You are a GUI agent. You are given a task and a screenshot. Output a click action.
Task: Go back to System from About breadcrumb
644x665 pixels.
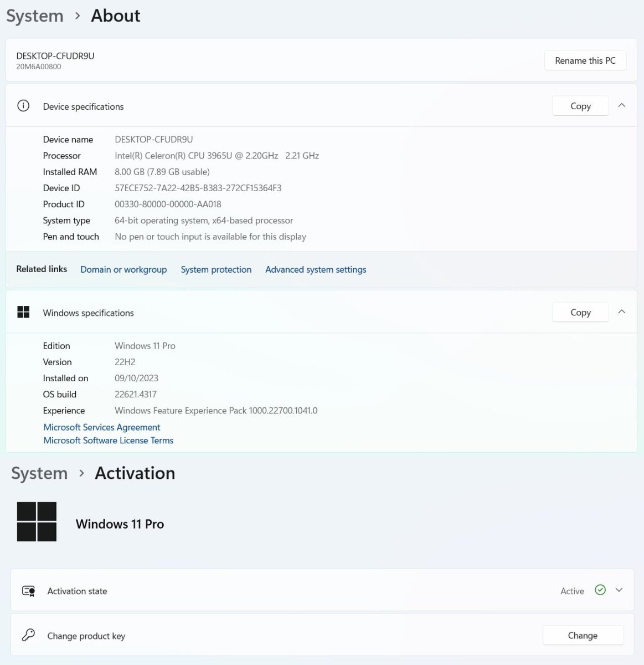click(35, 16)
